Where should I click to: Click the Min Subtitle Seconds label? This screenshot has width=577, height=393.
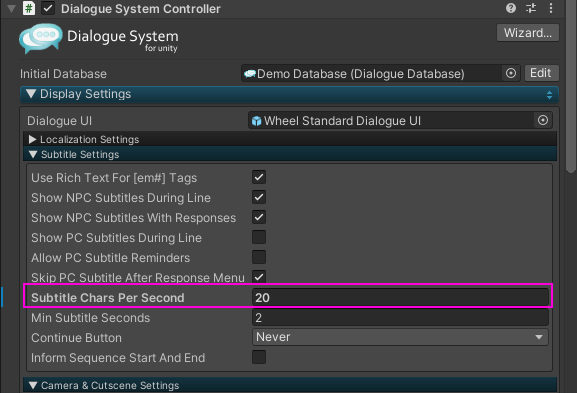click(x=91, y=318)
